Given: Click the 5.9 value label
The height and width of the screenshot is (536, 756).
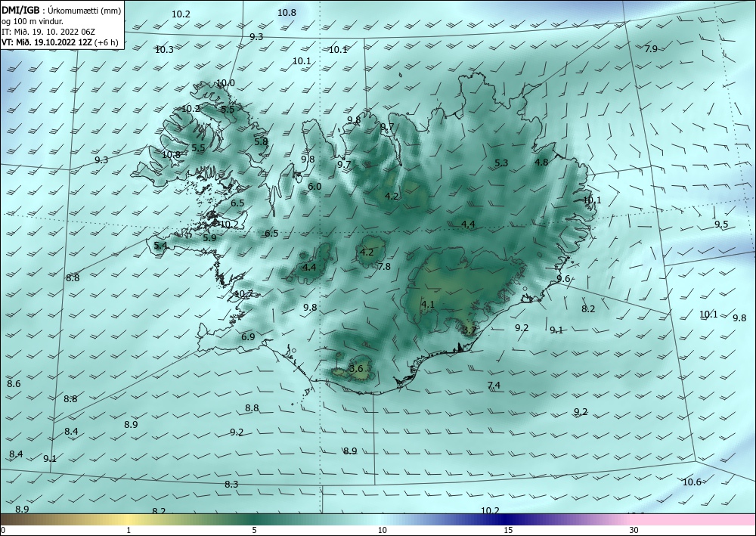Looking at the screenshot, I should [x=209, y=237].
